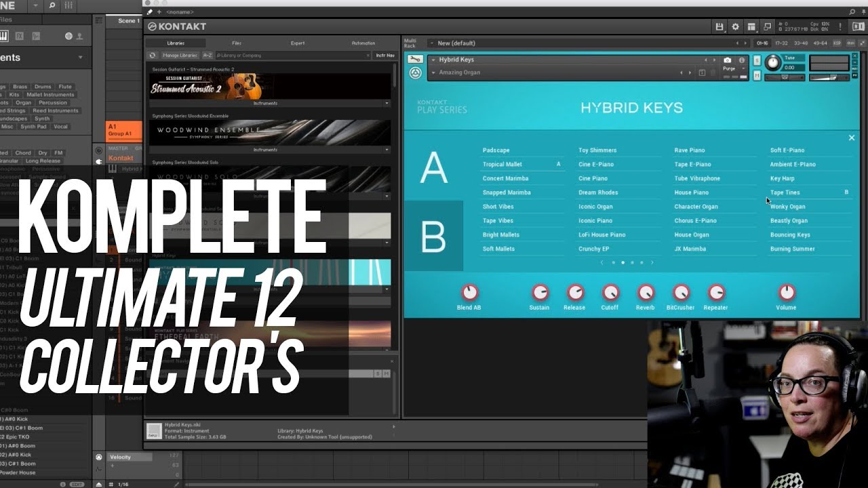Close the Hybrid Keys preset browser overlay
The width and height of the screenshot is (868, 488).
point(852,138)
